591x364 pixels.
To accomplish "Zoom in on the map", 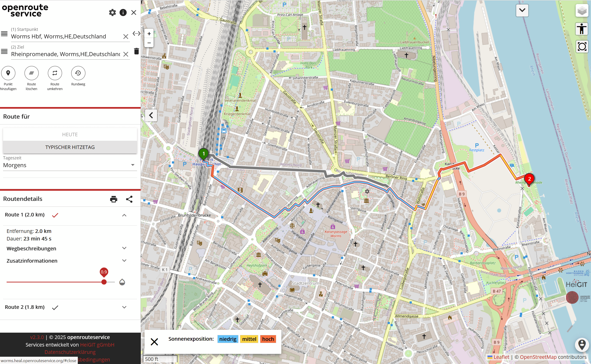I will coord(149,34).
